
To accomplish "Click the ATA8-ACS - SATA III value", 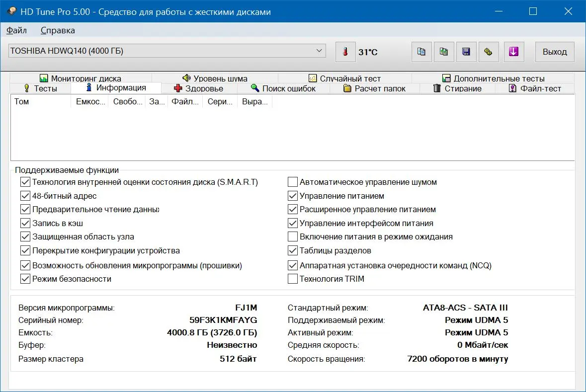I will [465, 308].
